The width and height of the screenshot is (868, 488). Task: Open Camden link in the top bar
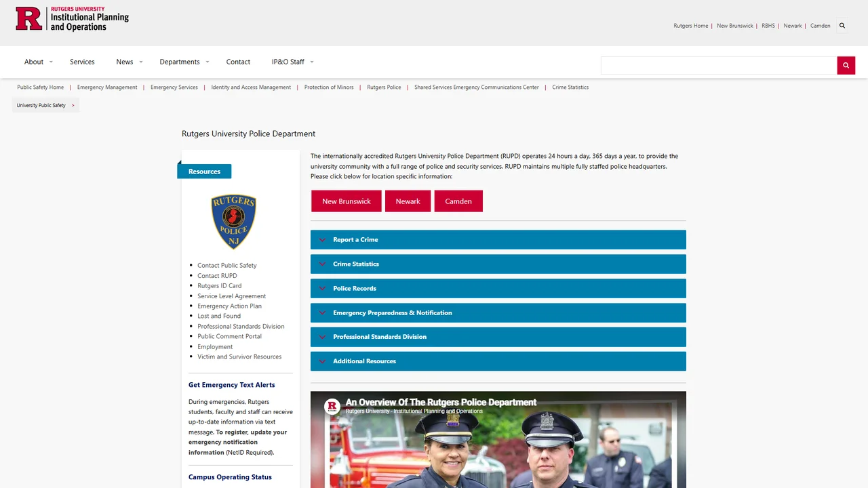[821, 26]
